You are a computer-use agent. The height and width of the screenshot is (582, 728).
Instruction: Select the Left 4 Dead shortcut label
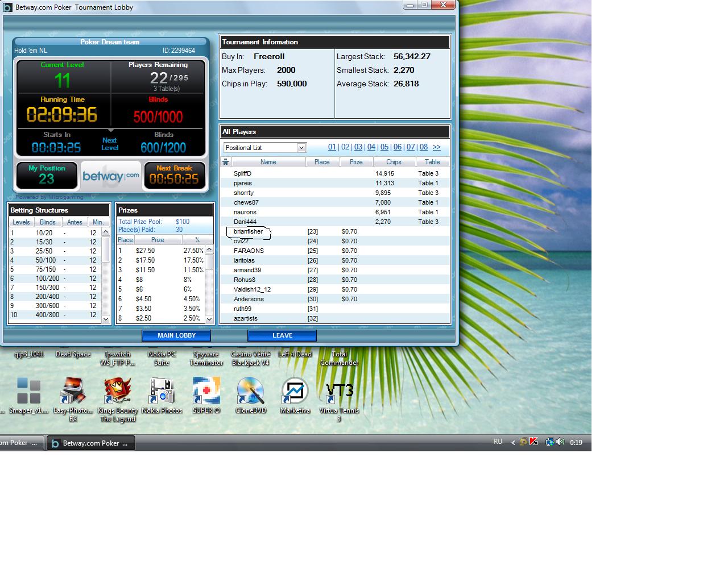coord(295,354)
